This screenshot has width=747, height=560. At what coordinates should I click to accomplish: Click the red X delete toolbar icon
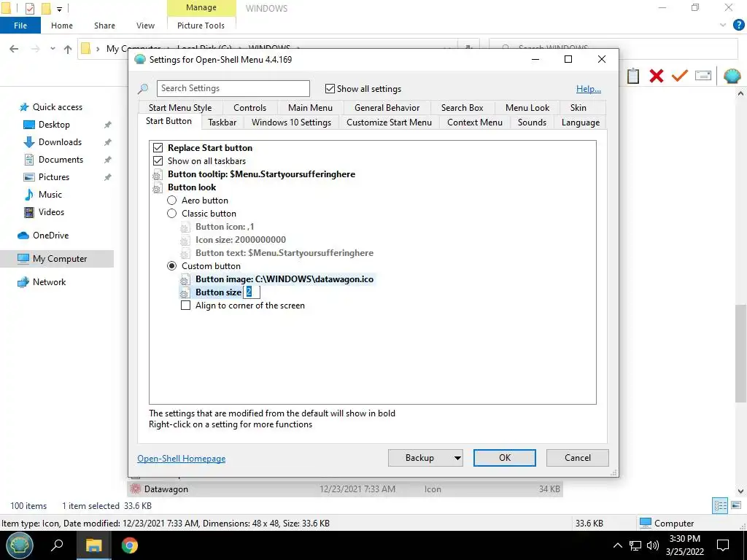click(657, 76)
